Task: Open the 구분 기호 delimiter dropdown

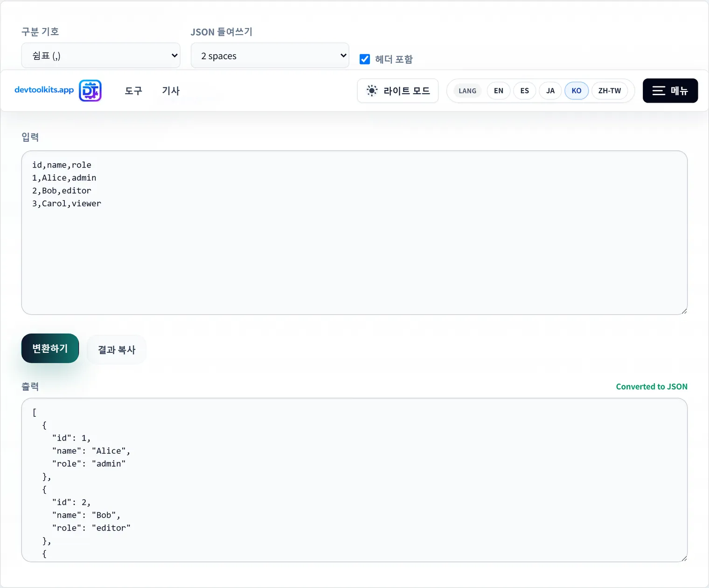Action: pos(101,56)
